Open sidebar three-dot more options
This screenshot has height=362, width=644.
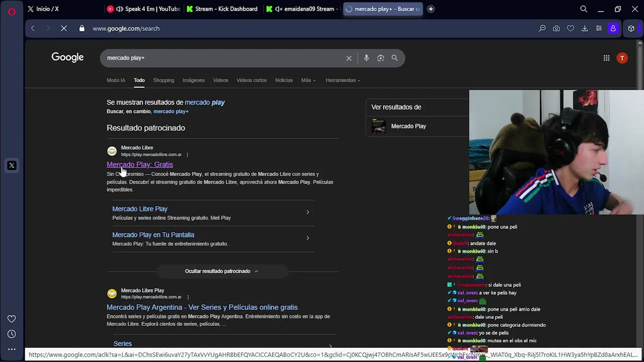(x=12, y=349)
